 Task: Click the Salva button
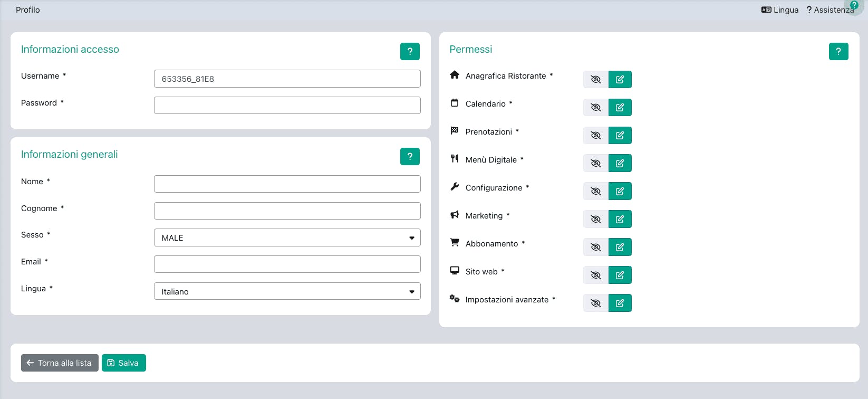tap(123, 363)
